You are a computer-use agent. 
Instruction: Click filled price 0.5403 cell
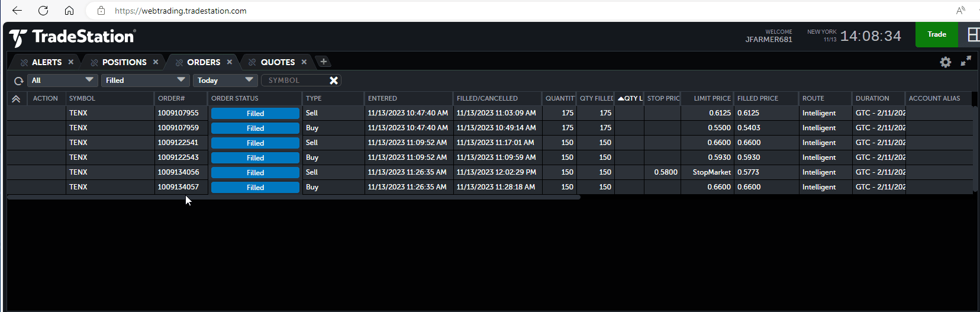766,128
